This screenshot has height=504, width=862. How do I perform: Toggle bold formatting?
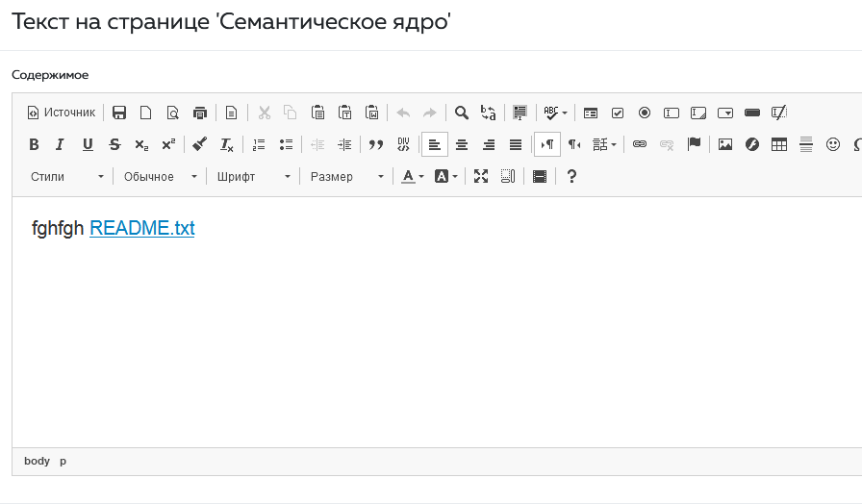pos(34,144)
